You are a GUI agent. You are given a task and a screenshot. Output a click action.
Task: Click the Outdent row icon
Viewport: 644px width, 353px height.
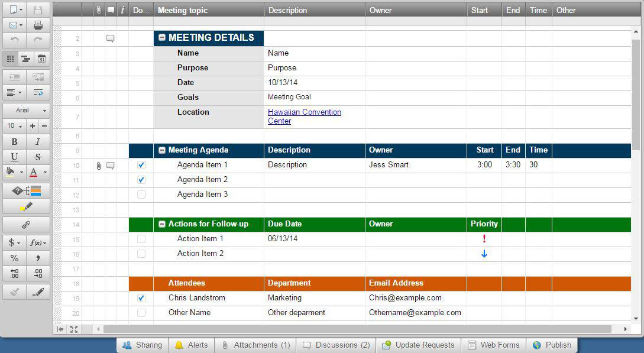[14, 77]
